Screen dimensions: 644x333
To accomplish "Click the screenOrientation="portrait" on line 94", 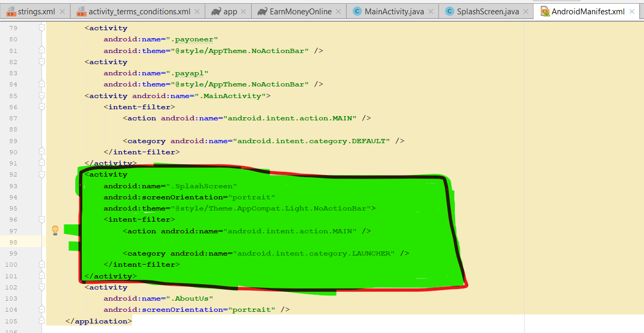I will pos(190,197).
